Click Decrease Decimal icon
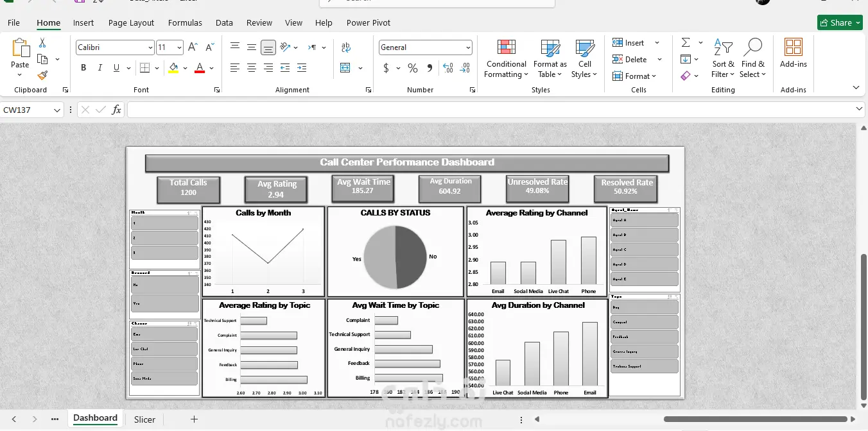The width and height of the screenshot is (868, 431). click(465, 68)
